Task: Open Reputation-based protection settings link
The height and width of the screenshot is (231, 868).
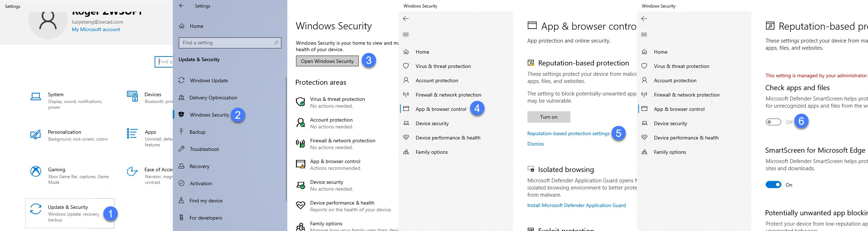Action: (x=568, y=133)
